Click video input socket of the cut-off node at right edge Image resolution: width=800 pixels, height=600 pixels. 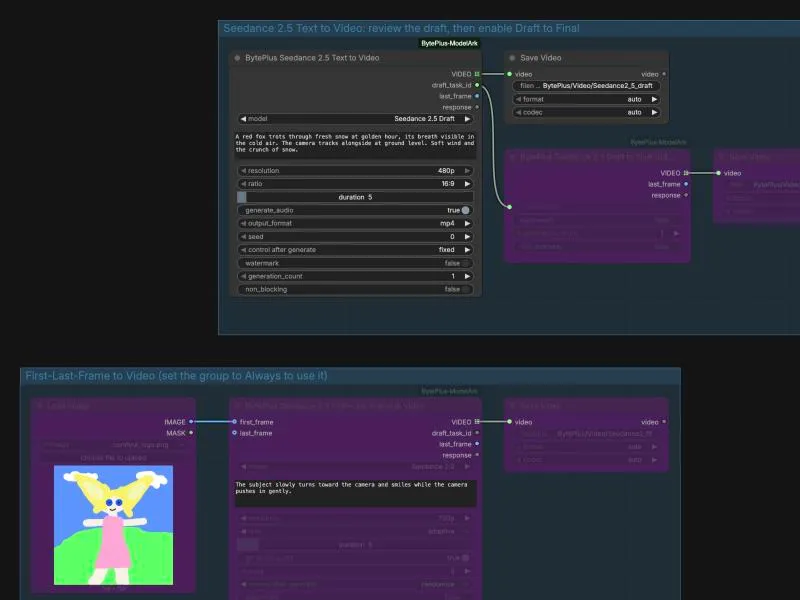pyautogui.click(x=718, y=173)
